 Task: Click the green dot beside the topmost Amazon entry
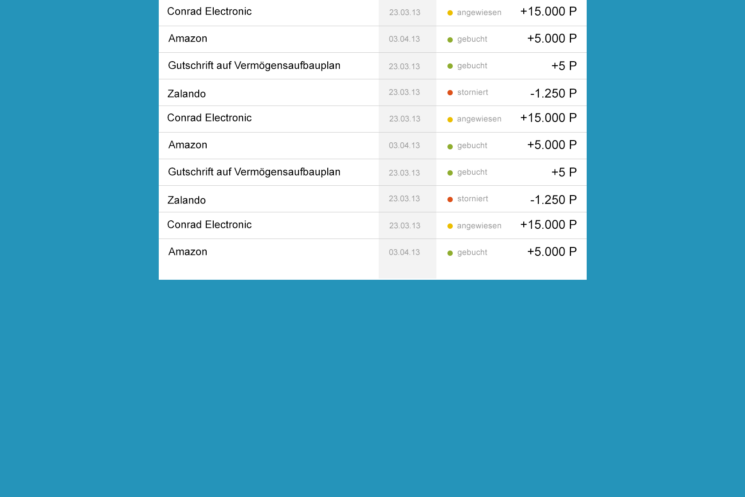(450, 40)
